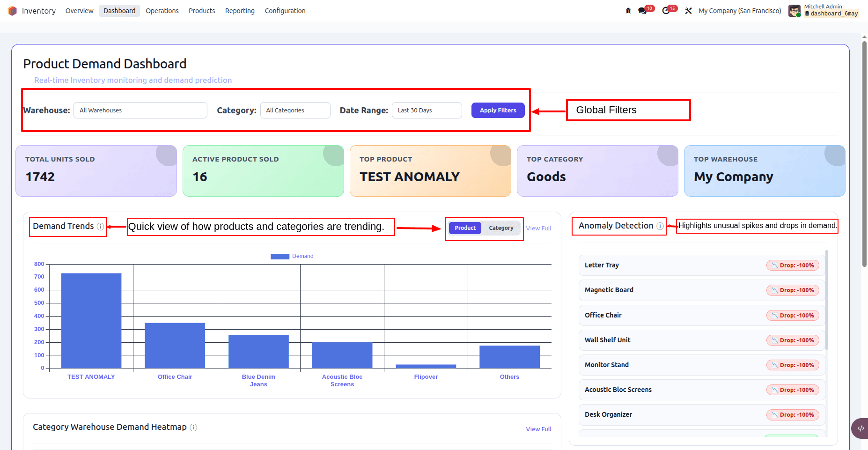Open the debug bug icon menu

click(x=628, y=11)
